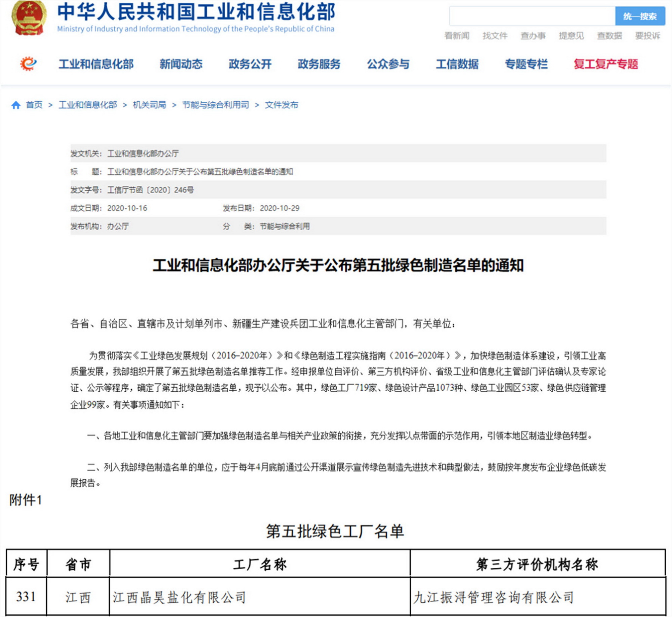
Task: Click paragraph beginning 一、各地工业
Action: click(x=339, y=436)
